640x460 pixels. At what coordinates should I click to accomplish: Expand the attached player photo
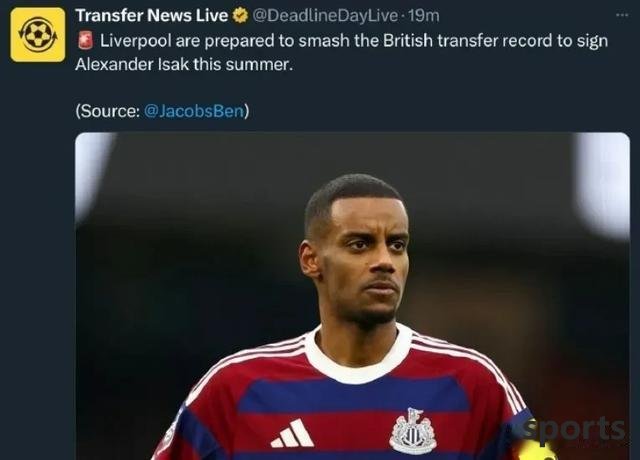tap(352, 296)
